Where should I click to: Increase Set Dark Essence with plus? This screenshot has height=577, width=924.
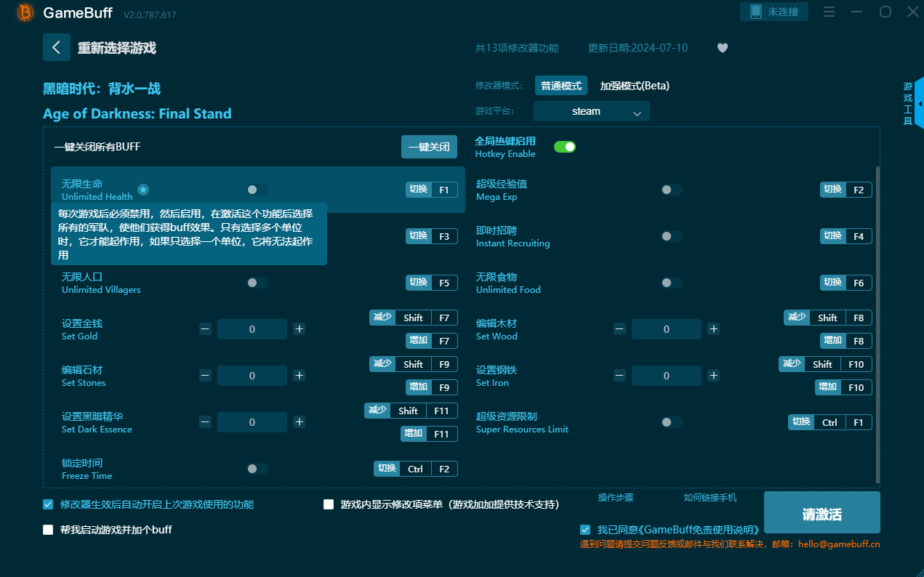tap(299, 422)
